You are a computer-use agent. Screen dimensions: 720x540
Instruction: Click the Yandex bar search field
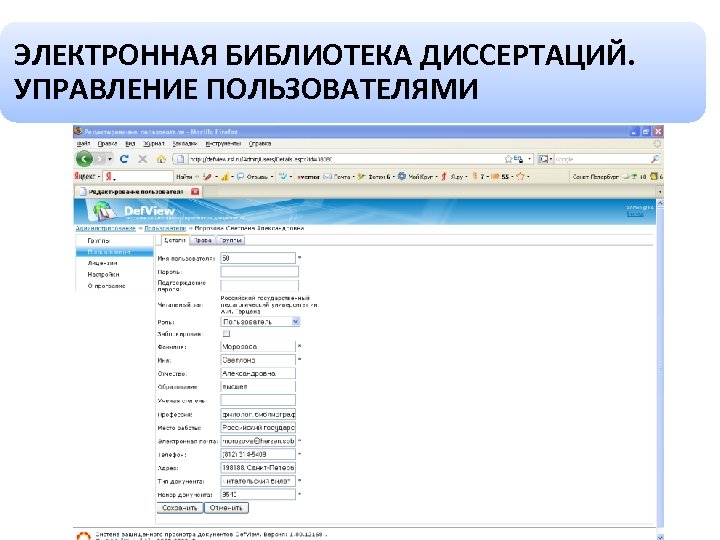point(138,176)
